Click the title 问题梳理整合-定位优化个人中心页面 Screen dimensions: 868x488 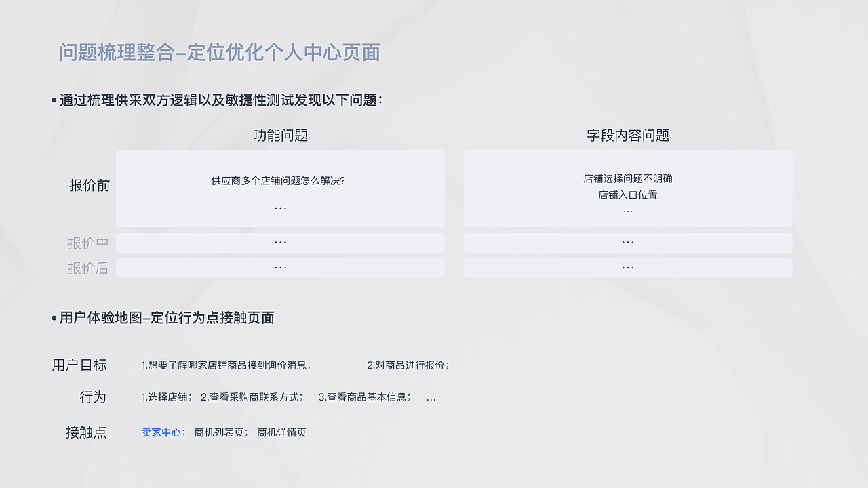pos(220,52)
